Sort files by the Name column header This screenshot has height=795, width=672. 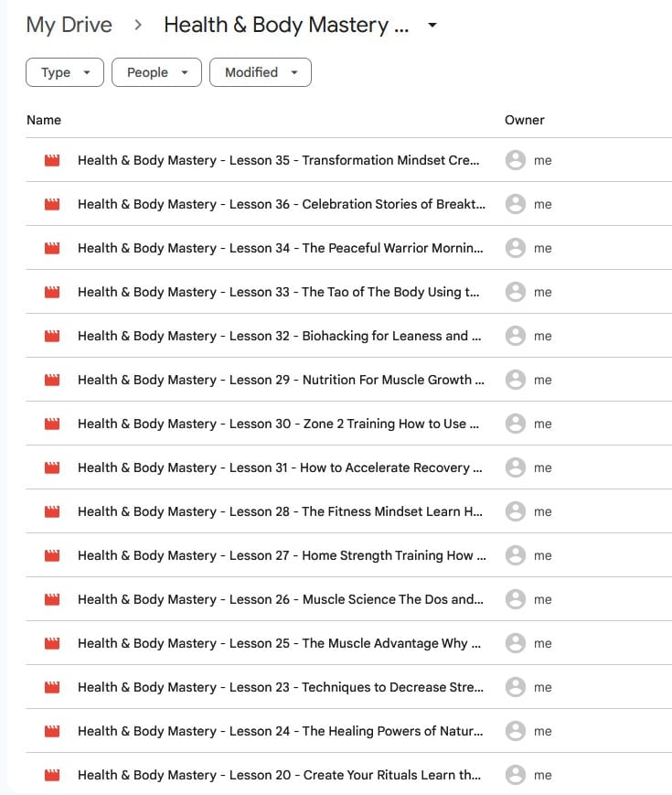[44, 120]
